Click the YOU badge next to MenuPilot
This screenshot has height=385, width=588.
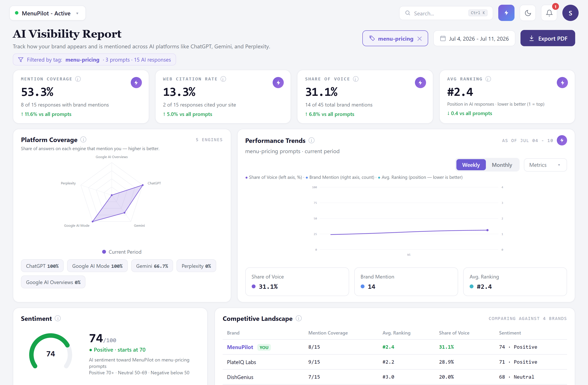(x=264, y=347)
